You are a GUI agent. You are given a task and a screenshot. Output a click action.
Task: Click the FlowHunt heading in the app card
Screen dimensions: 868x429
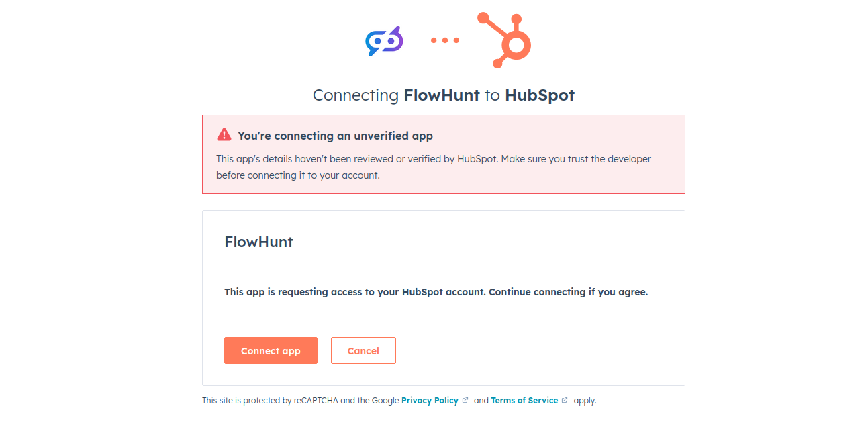(258, 242)
